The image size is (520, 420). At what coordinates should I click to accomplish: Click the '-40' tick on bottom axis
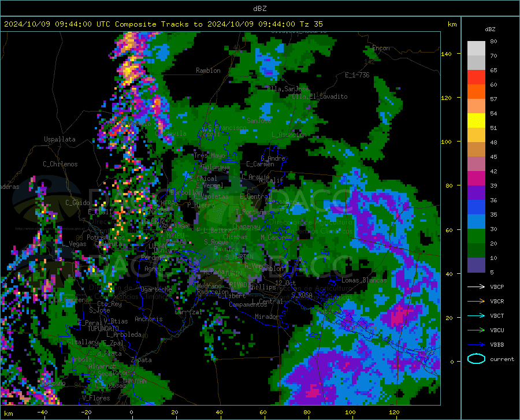tap(42, 412)
